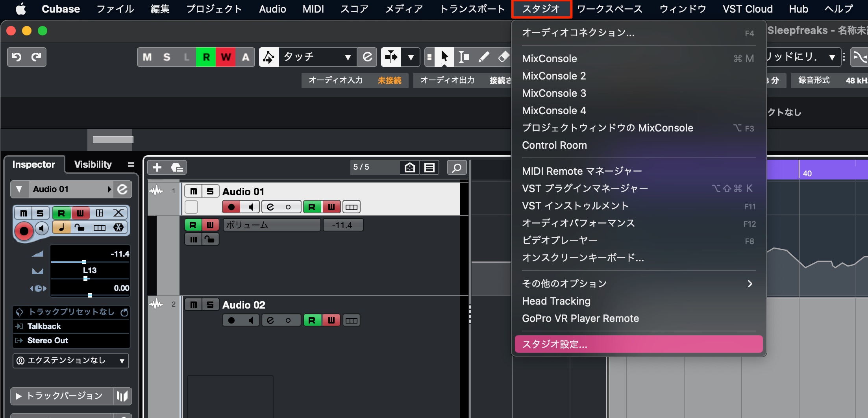Open the トランスポート menu in the menu bar
The width and height of the screenshot is (868, 418).
tap(472, 9)
